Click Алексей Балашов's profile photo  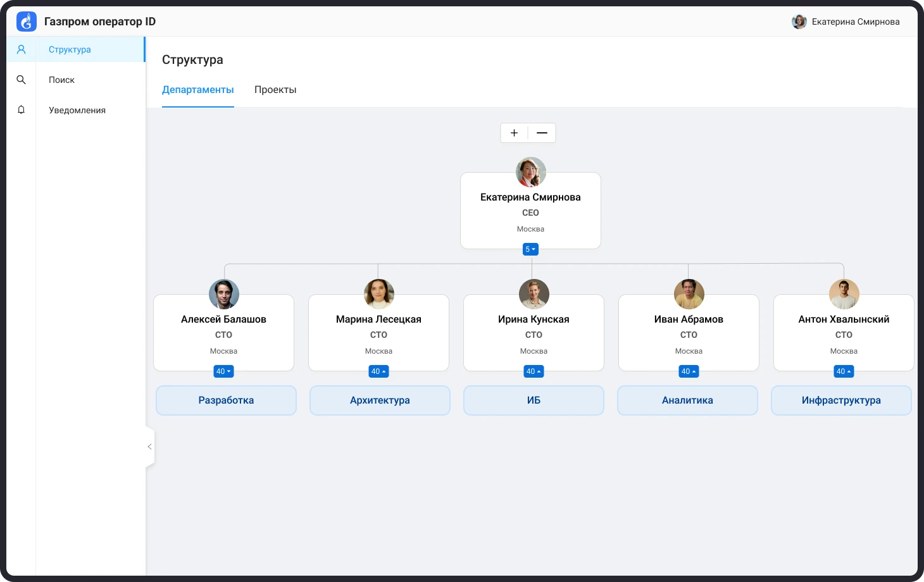[x=224, y=294]
